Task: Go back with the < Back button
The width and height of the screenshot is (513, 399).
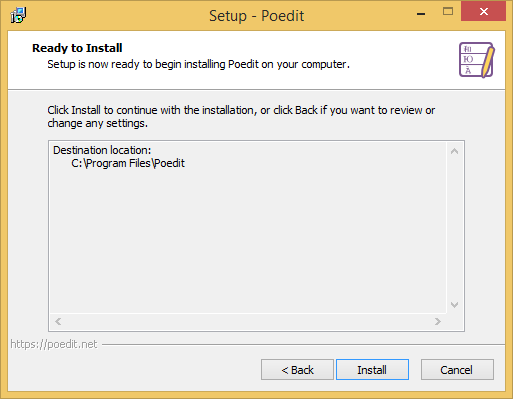Action: 297,369
